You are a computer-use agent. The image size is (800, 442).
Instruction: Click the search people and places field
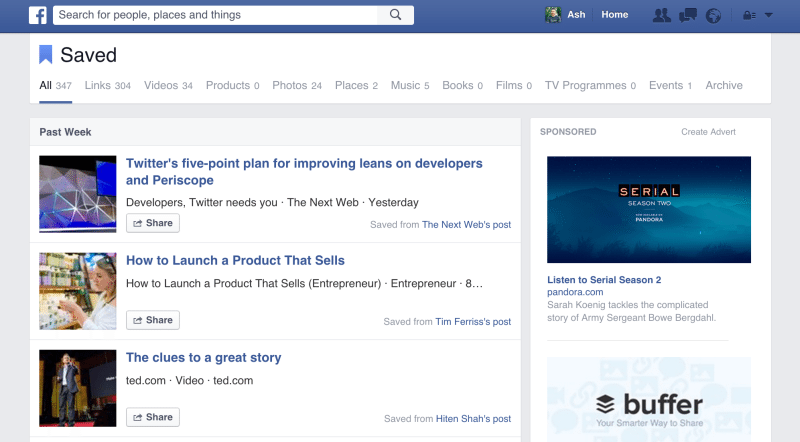[215, 15]
